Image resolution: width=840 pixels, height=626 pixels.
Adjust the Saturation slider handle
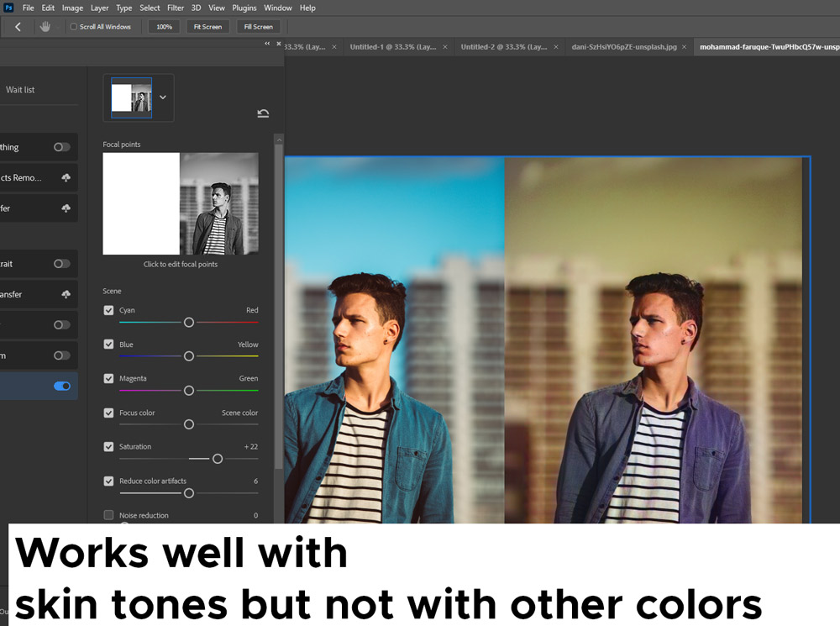[x=218, y=459]
